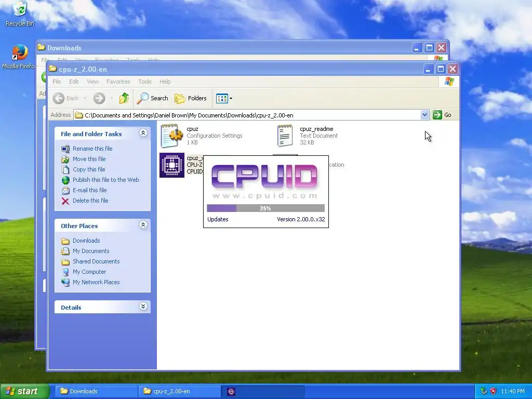Click the red X delete icon
Viewport: 532px width, 399px height.
[x=65, y=201]
